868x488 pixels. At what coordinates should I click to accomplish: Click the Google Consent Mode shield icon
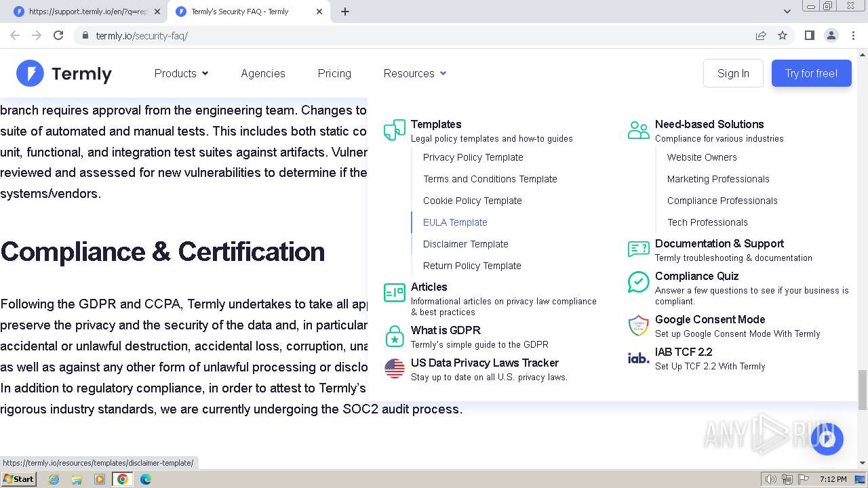point(639,325)
